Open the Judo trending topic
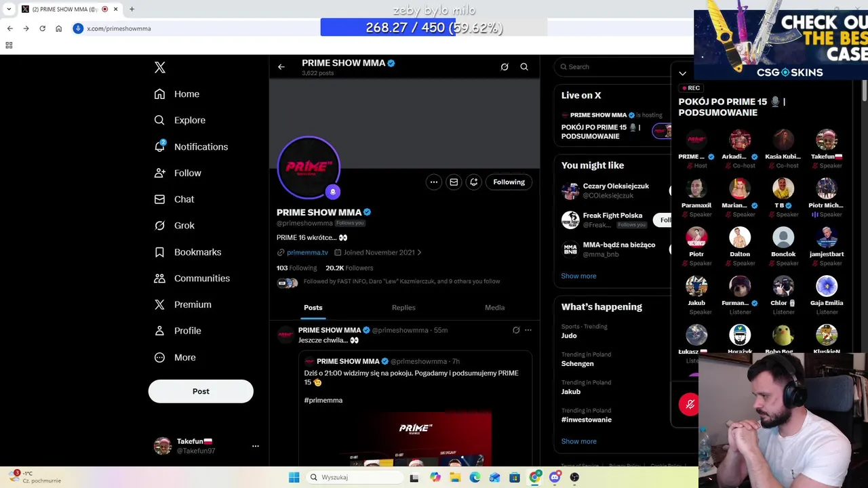The height and width of the screenshot is (488, 868). pos(612,331)
